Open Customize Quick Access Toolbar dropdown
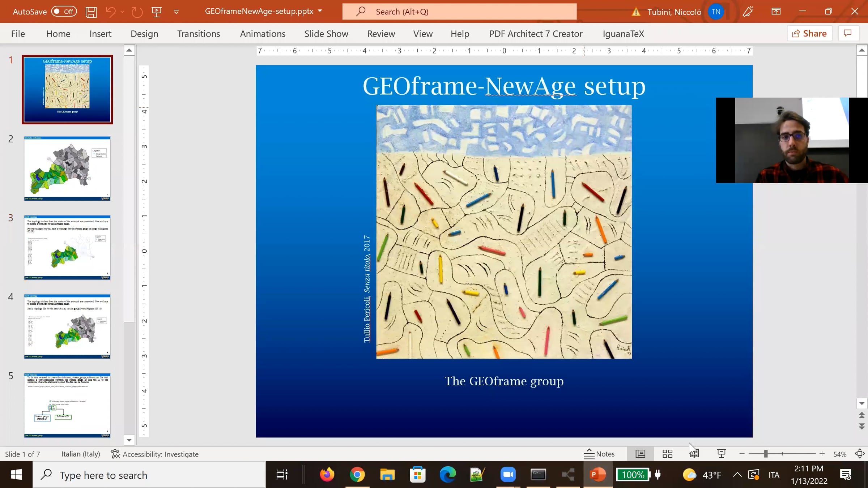 [x=176, y=12]
